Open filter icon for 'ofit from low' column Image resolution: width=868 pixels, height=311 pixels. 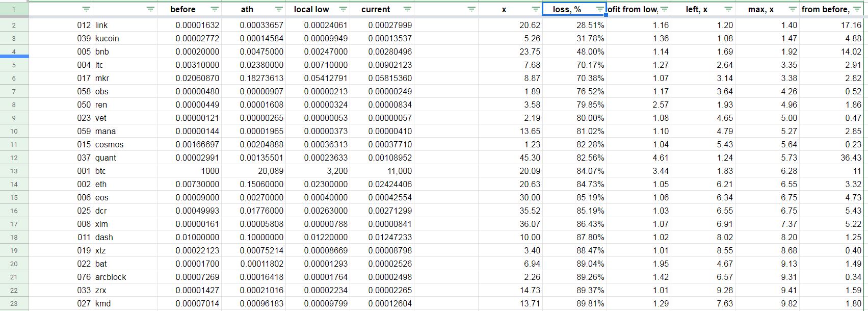664,9
